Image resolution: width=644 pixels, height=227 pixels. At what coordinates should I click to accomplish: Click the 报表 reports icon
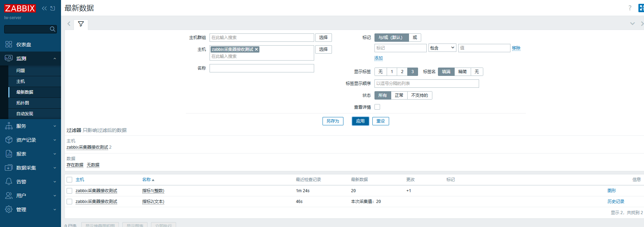click(9, 154)
